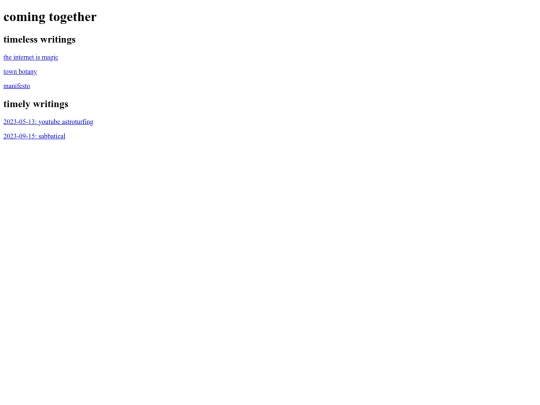The image size is (540, 405).
Task: Click the word 'botany' in second link
Action: (x=28, y=72)
